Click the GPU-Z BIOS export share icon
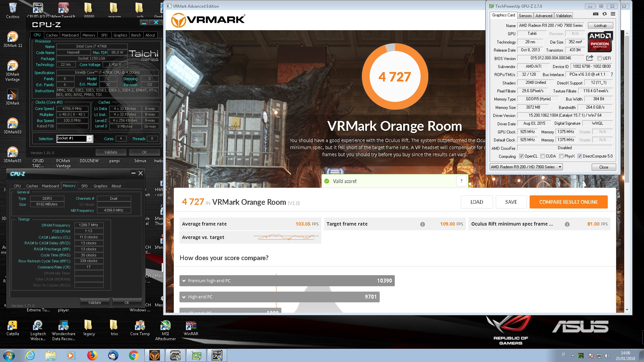The width and height of the screenshot is (644, 362). pyautogui.click(x=590, y=58)
